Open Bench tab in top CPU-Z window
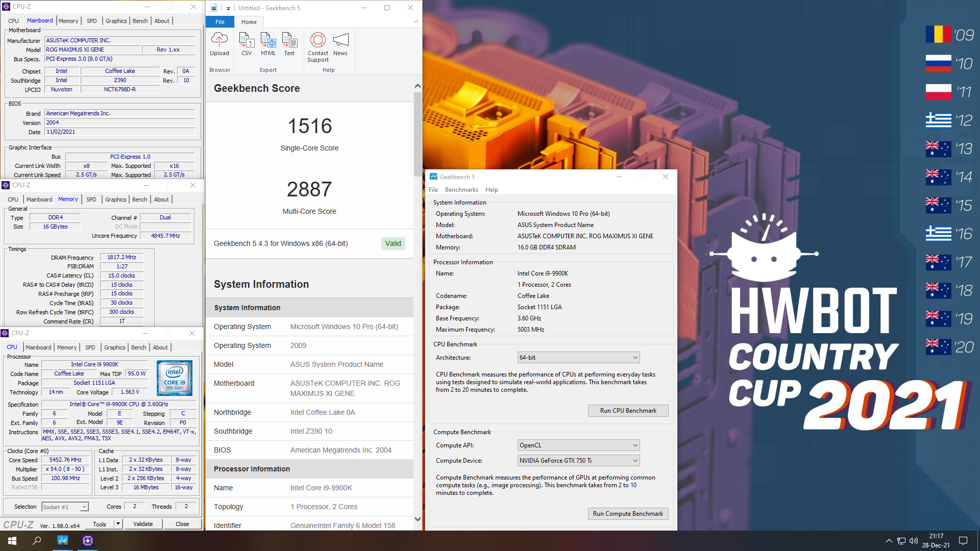 tap(140, 21)
